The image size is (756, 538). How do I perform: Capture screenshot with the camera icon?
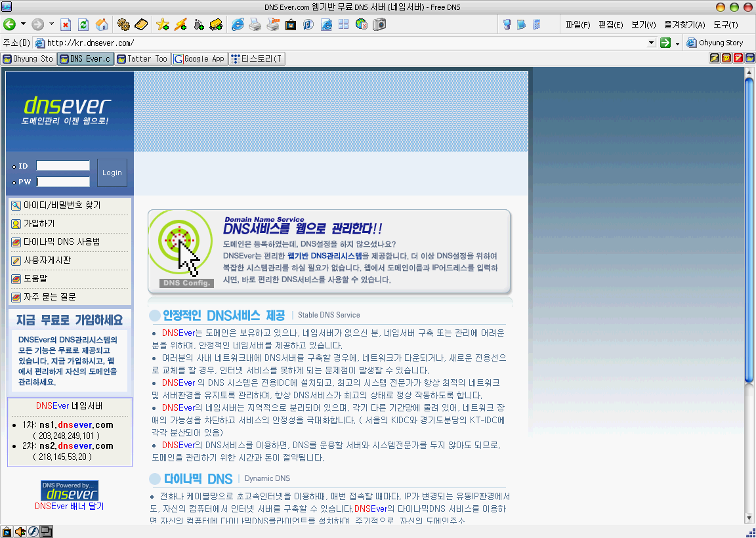pyautogui.click(x=380, y=24)
